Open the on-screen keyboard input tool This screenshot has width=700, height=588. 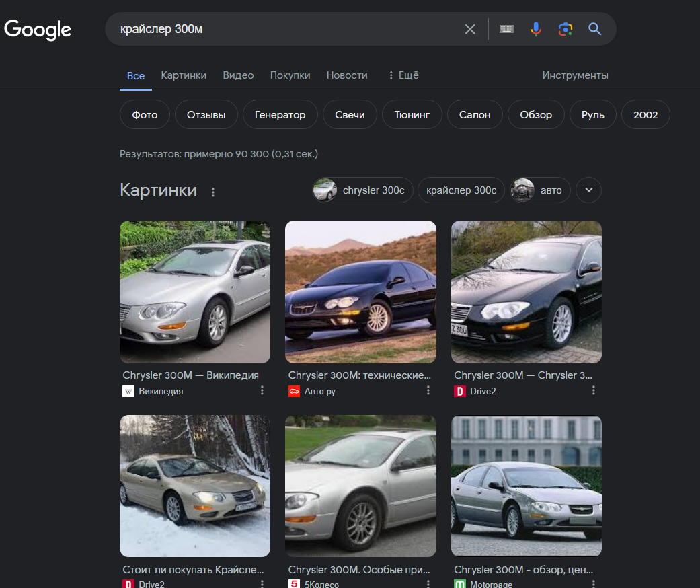[506, 29]
